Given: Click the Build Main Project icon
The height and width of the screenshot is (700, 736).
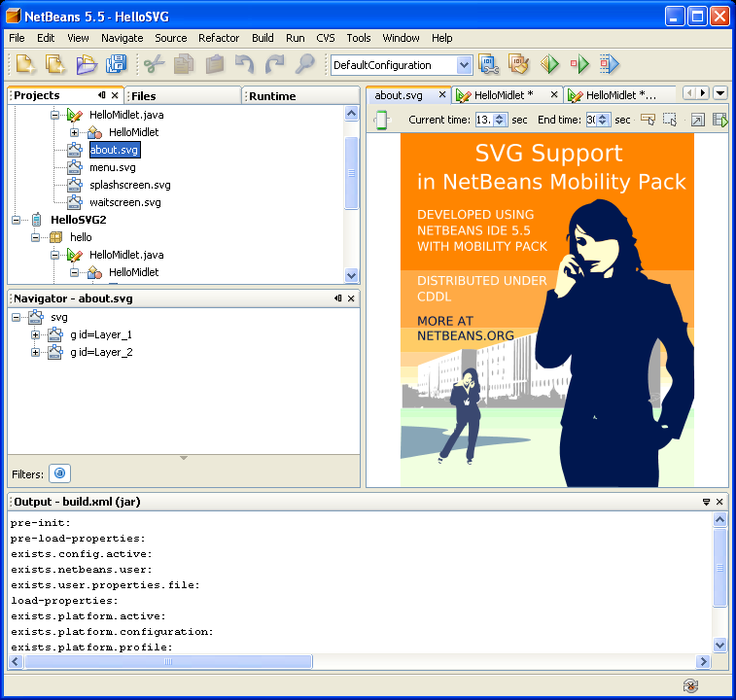Looking at the screenshot, I should point(489,64).
